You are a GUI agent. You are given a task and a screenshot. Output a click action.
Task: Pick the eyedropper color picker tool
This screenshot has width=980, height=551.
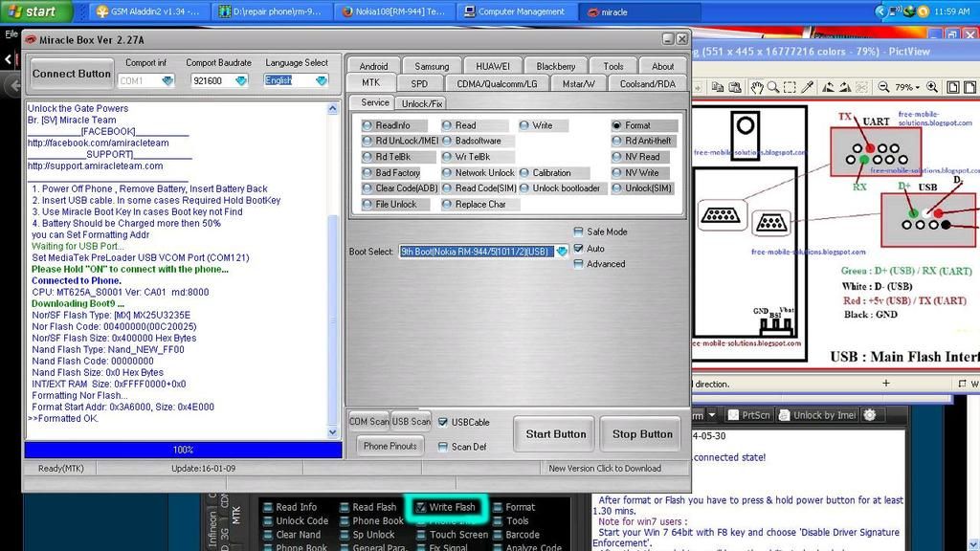pos(809,87)
